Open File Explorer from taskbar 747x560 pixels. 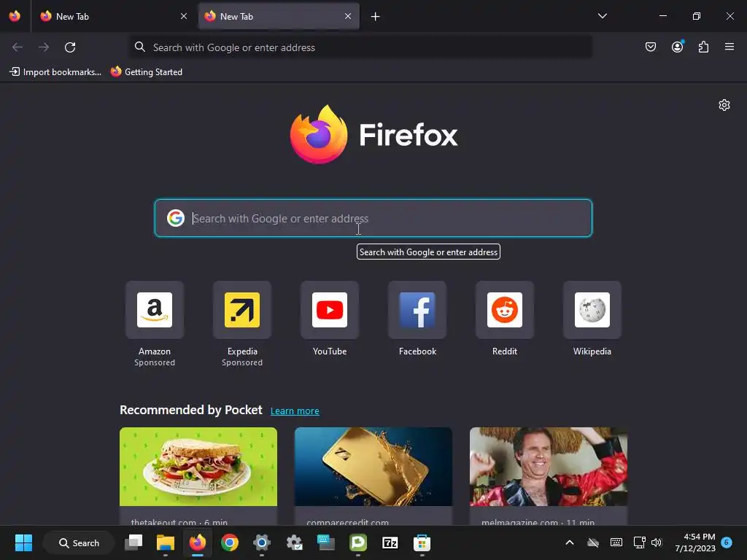tap(166, 542)
